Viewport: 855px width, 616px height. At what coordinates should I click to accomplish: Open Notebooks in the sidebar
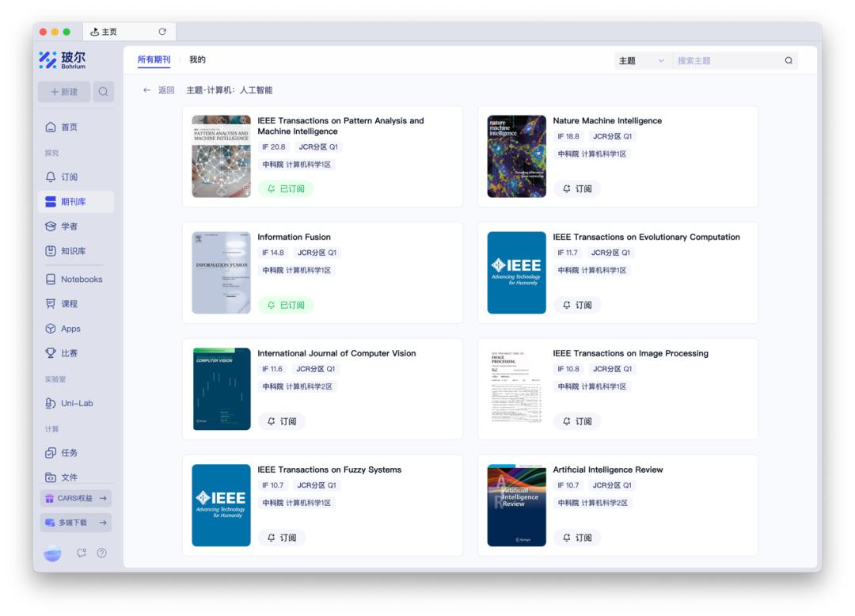(x=76, y=279)
